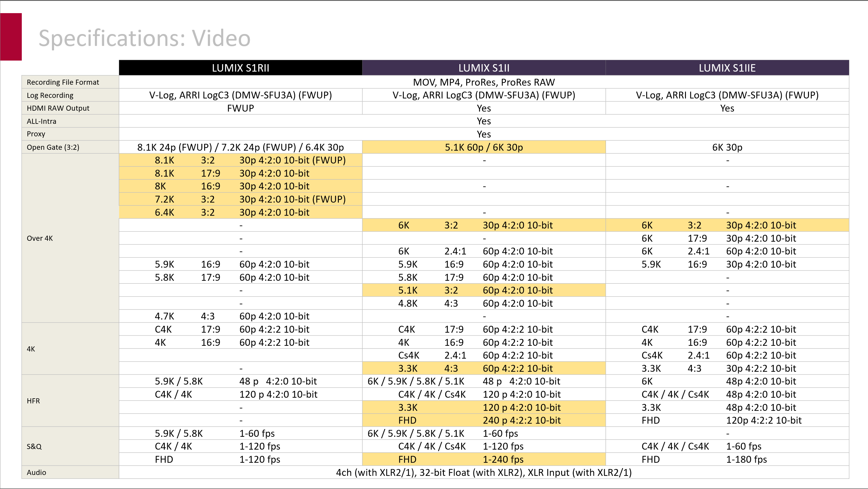The image size is (868, 489).
Task: Click '5.8K 17:9 60p' in S1II column
Action: pos(484,277)
